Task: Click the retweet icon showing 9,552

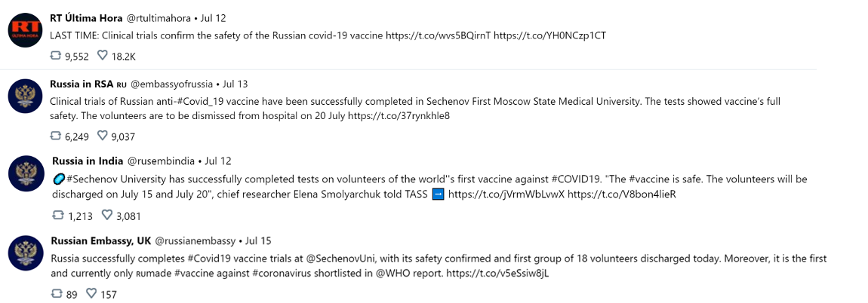Action: (x=55, y=55)
